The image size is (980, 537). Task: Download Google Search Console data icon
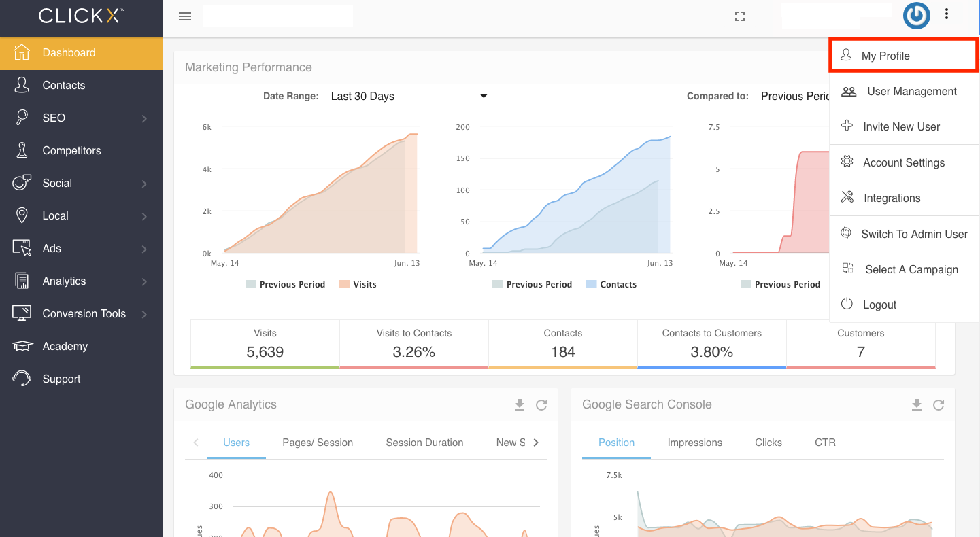click(x=917, y=404)
